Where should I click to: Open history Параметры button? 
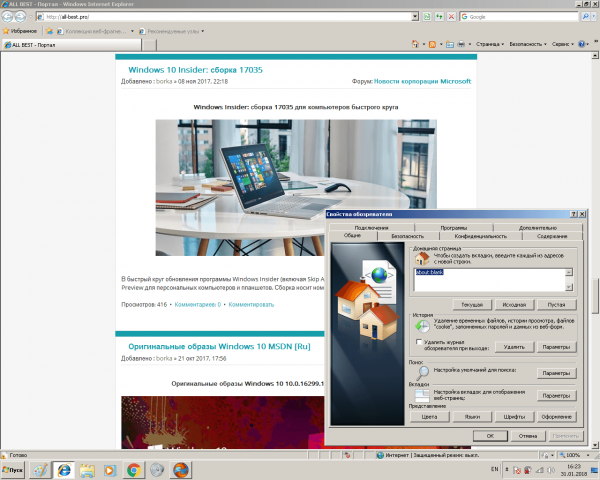[x=556, y=347]
